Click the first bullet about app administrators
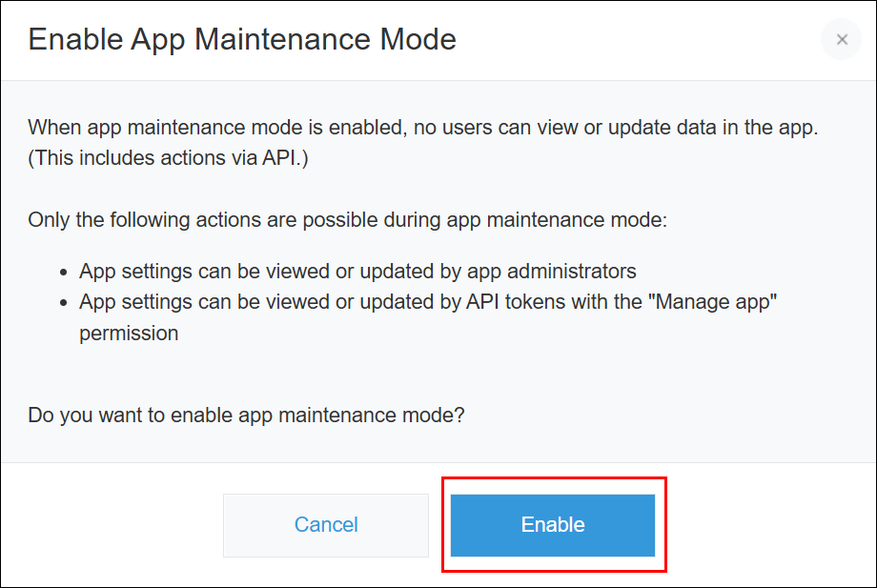Viewport: 877px width, 588px height. click(x=358, y=272)
